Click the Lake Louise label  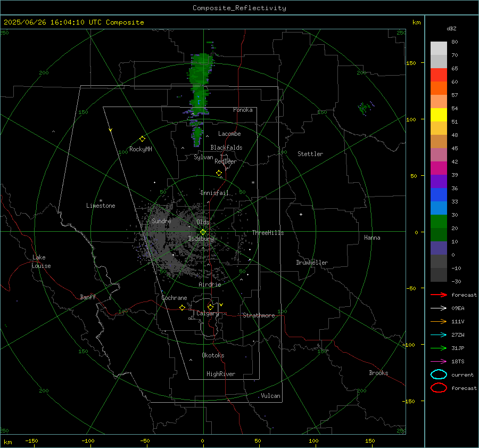(41, 262)
